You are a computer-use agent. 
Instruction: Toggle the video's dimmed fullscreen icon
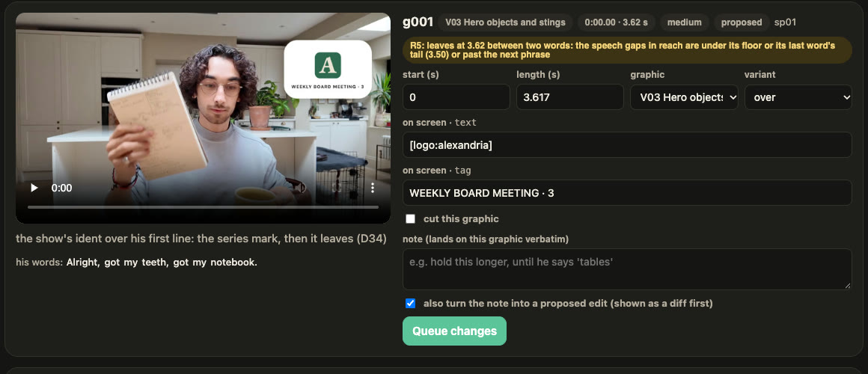tap(337, 188)
